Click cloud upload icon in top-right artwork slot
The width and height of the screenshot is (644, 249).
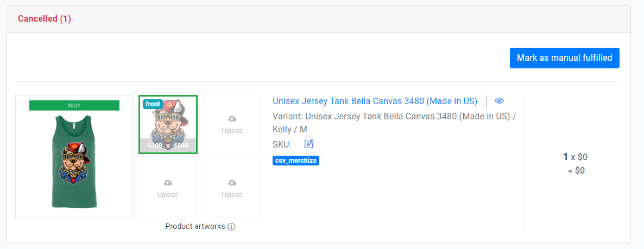pos(232,119)
